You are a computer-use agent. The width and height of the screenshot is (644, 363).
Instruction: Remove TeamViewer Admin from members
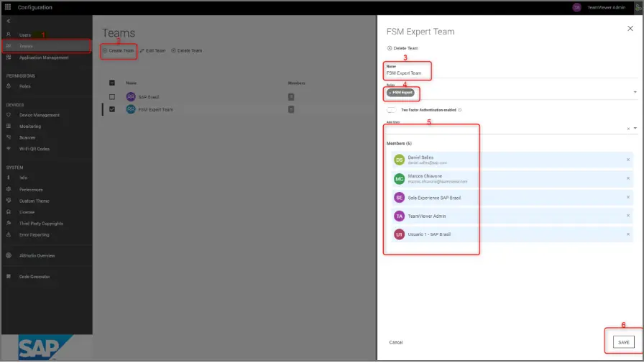click(x=628, y=216)
